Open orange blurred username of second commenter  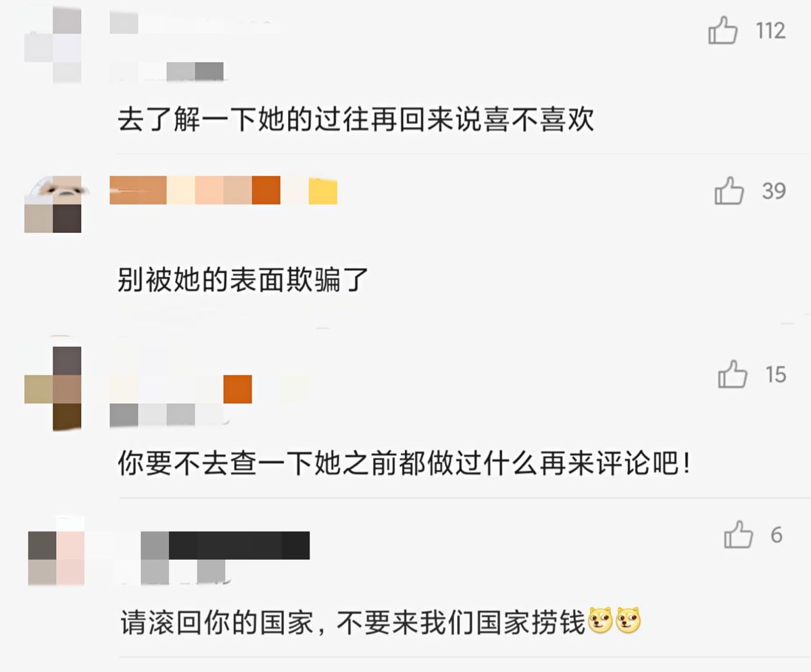tap(223, 190)
